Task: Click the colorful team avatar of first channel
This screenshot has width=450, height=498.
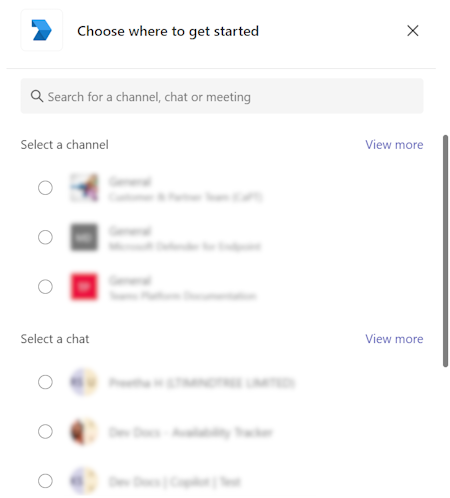Action: (84, 188)
